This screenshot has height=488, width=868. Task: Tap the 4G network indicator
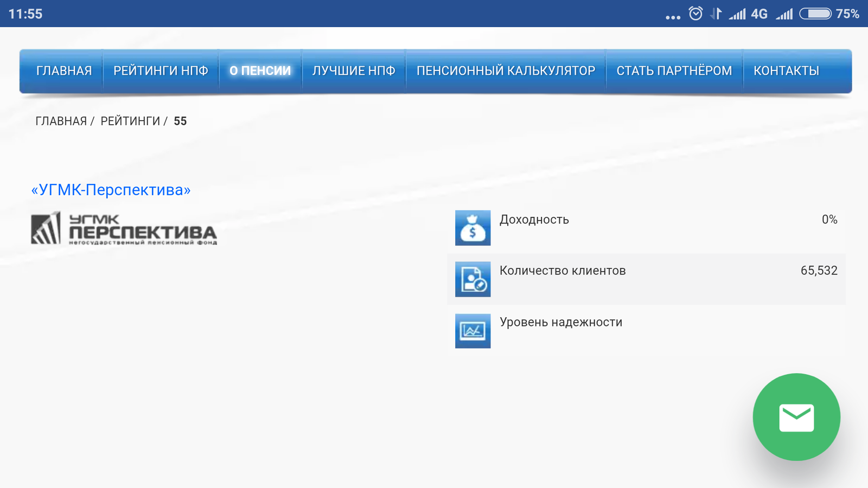[759, 14]
